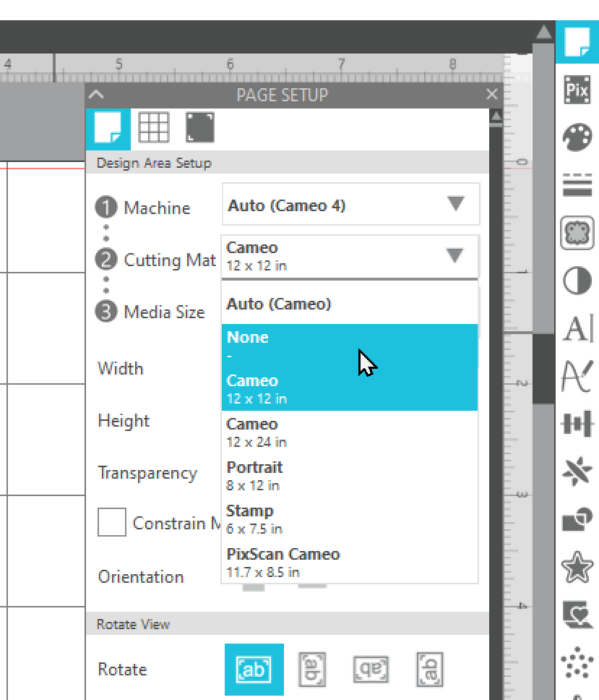Click the main window scroll up arrow

click(x=543, y=33)
